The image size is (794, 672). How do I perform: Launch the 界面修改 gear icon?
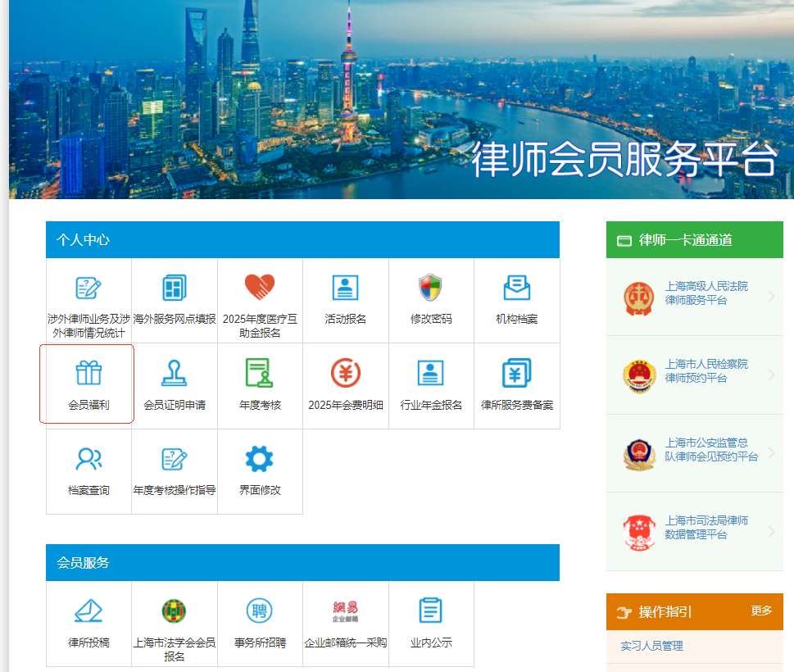pos(260,459)
